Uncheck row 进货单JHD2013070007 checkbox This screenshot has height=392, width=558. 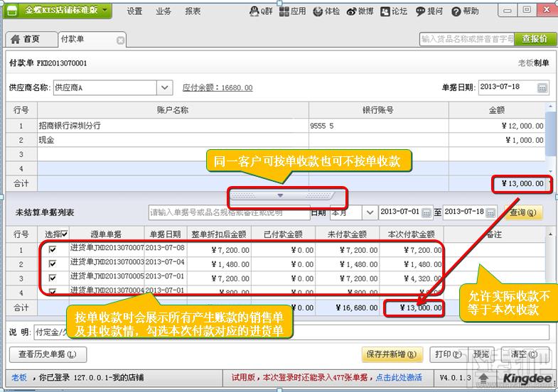point(53,249)
